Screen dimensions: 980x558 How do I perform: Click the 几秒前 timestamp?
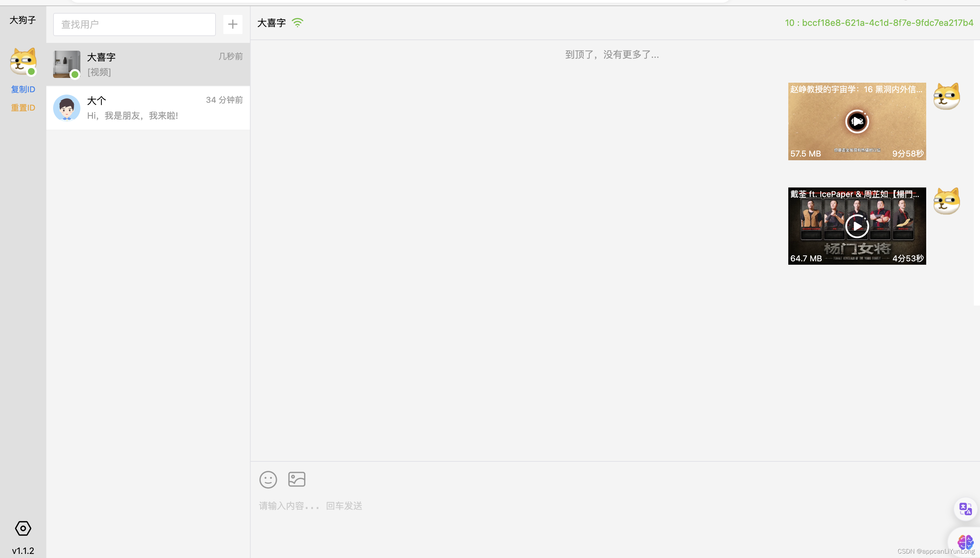coord(231,56)
